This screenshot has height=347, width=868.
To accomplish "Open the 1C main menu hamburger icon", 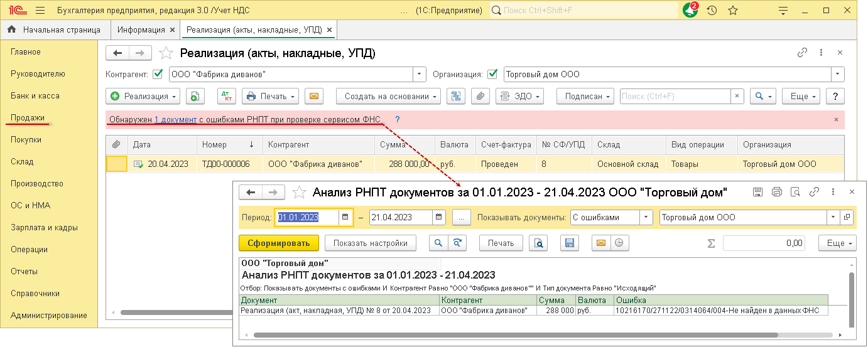I will [x=40, y=11].
